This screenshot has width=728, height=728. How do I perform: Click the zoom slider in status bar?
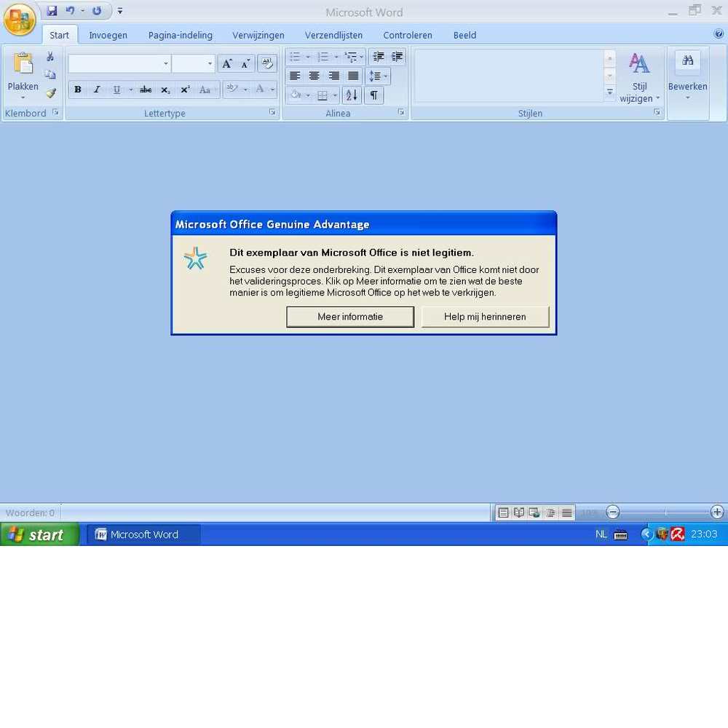(665, 513)
